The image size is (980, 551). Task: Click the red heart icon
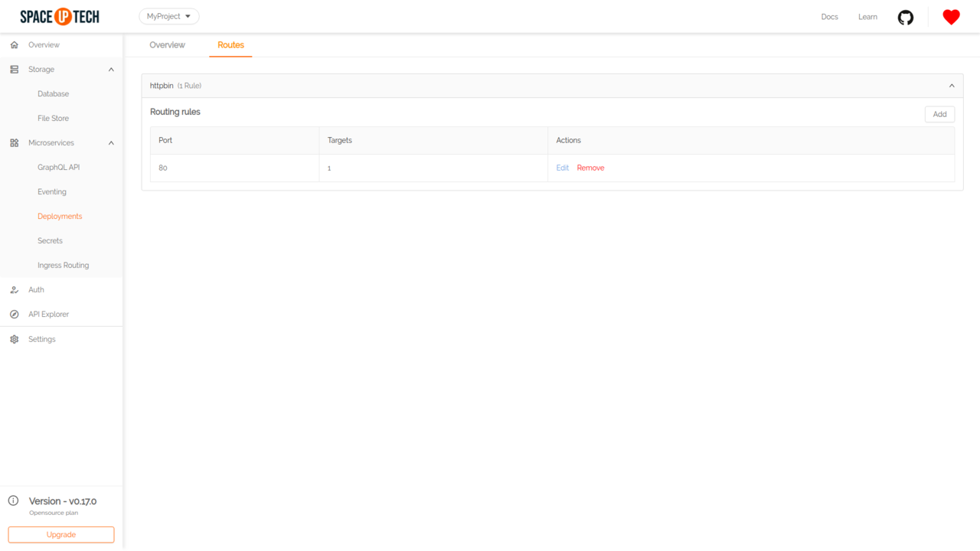tap(951, 17)
